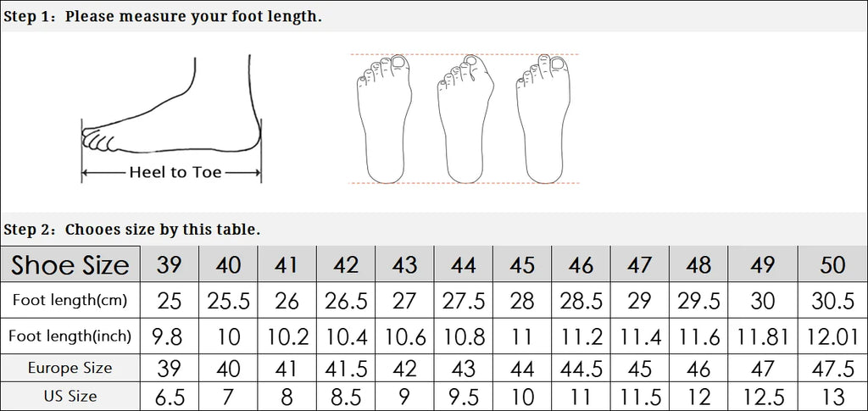Select the "US Size" row label
This screenshot has height=411, width=868.
click(x=70, y=396)
